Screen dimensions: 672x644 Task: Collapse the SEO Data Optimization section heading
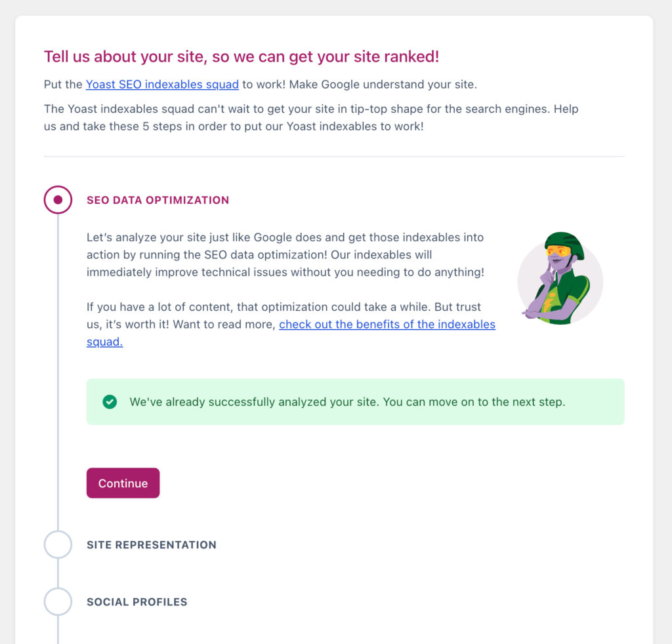pos(157,199)
